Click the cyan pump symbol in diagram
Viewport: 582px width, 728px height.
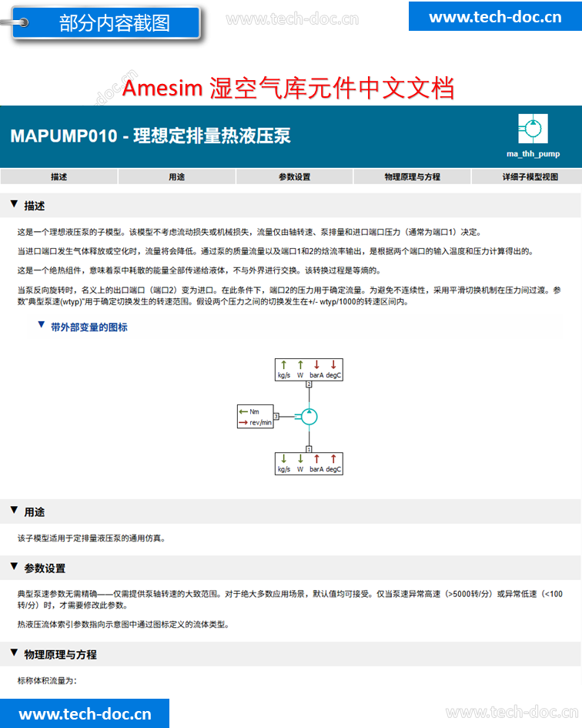point(309,417)
